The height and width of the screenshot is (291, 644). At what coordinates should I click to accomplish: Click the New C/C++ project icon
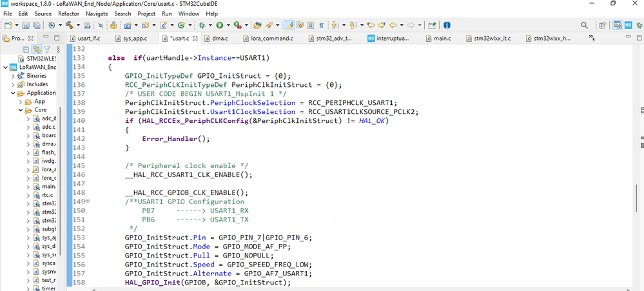coord(128,26)
